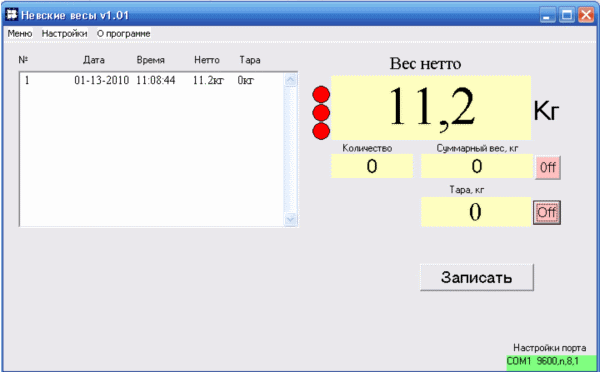
Task: Open the О программе menu
Action: point(124,34)
